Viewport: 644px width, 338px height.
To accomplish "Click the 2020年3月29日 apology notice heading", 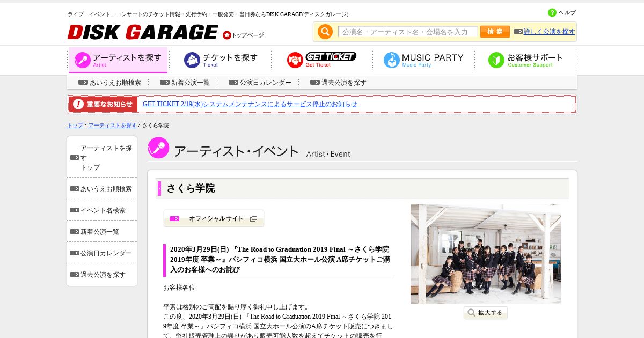I will click(x=280, y=260).
